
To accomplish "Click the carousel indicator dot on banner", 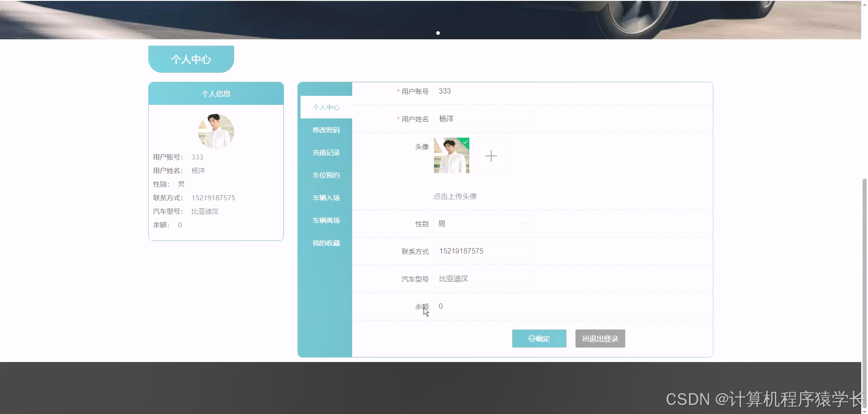I will [x=438, y=33].
